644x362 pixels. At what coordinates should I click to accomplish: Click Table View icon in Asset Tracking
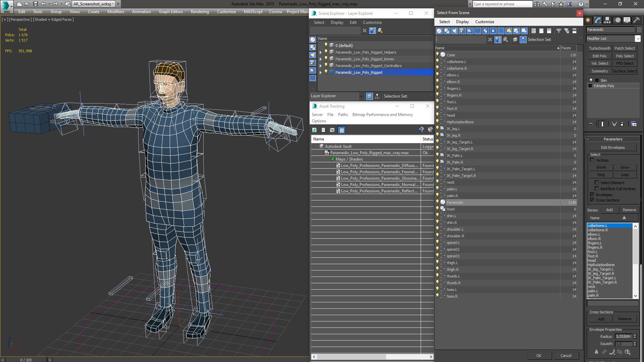[x=341, y=130]
